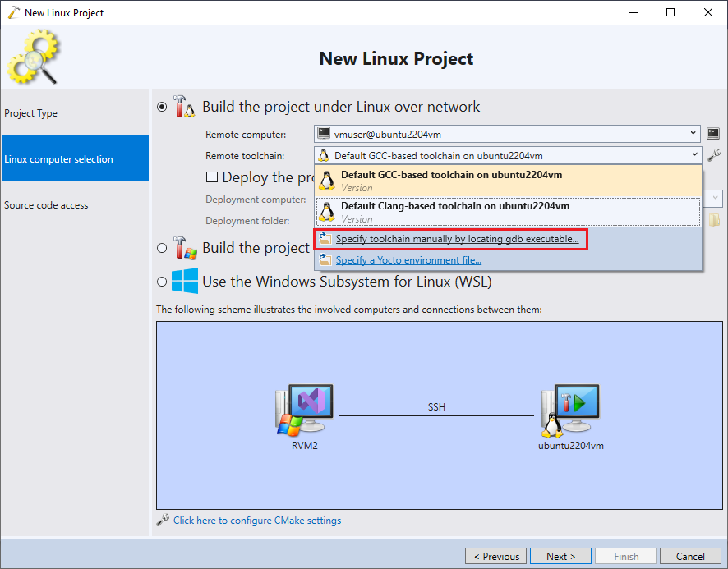
Task: Click the wrench icon beside Remote toolchain
Action: click(x=713, y=155)
